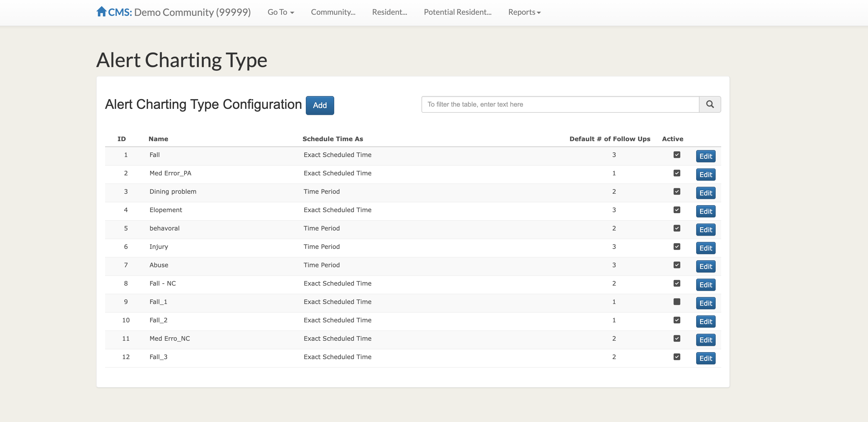
Task: Open the Community... menu
Action: (x=333, y=12)
